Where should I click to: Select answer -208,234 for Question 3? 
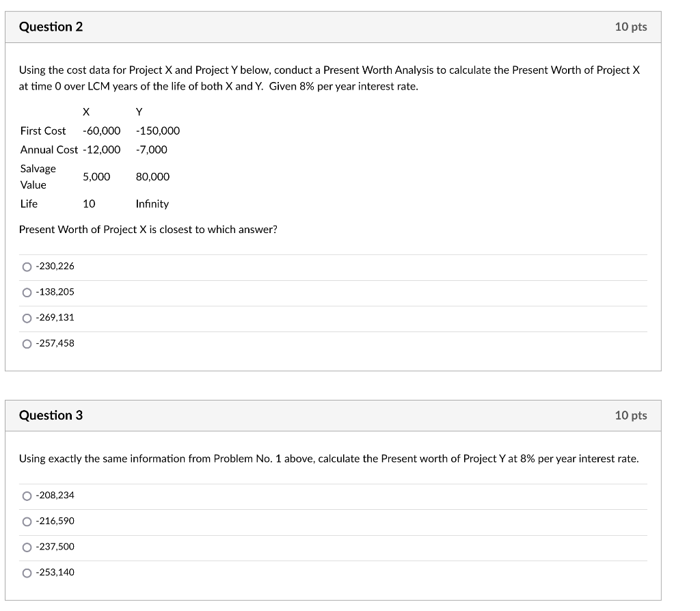point(27,495)
